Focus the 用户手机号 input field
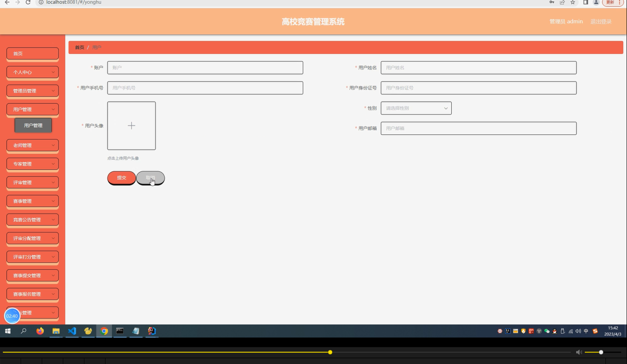Screen dimensions: 627x364 point(205,88)
